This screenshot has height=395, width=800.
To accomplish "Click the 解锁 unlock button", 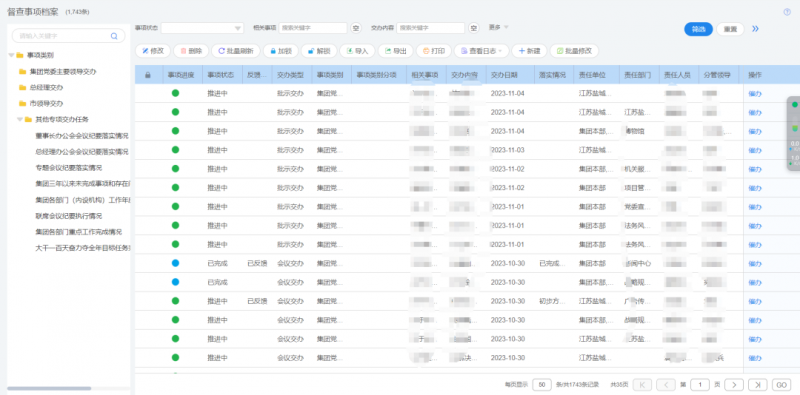I will [319, 51].
